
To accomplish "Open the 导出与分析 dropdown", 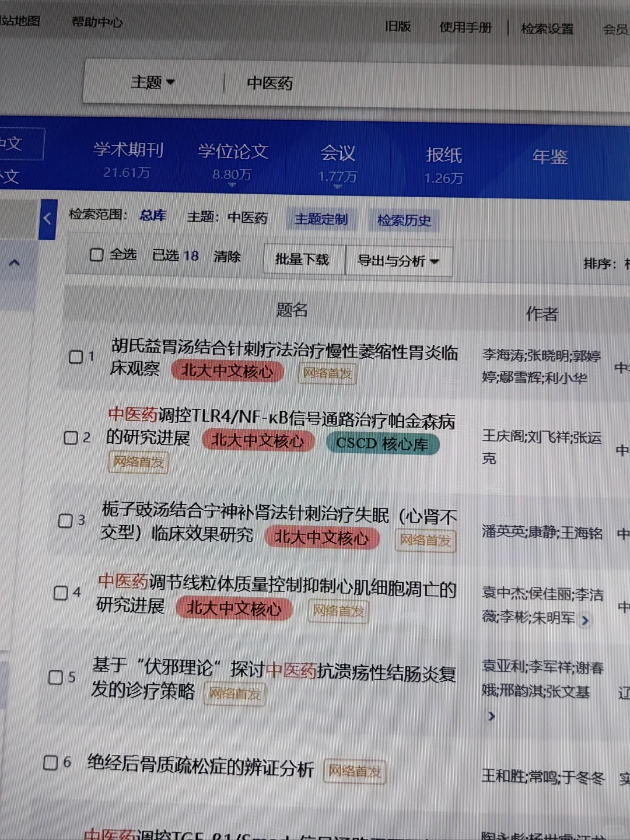I will 400,262.
